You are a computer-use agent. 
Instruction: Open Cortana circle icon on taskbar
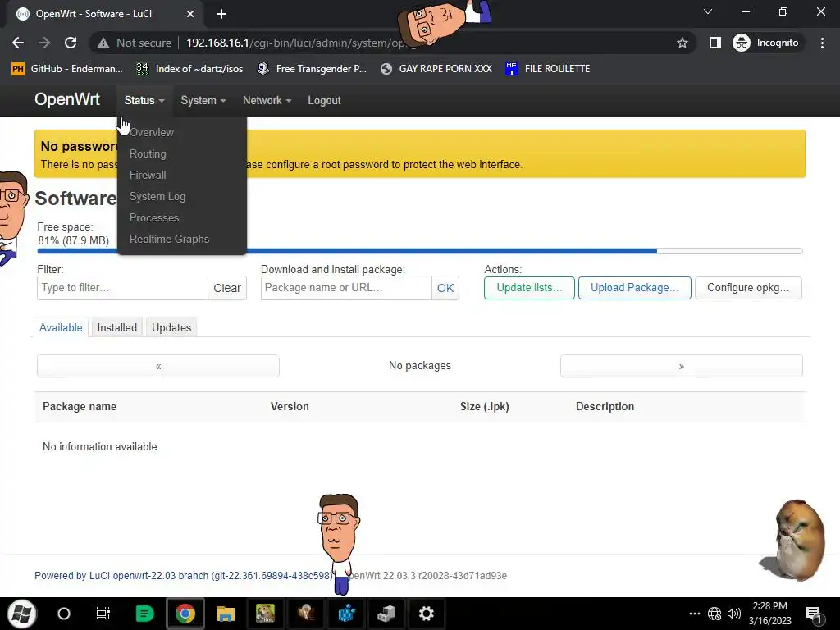(x=64, y=614)
